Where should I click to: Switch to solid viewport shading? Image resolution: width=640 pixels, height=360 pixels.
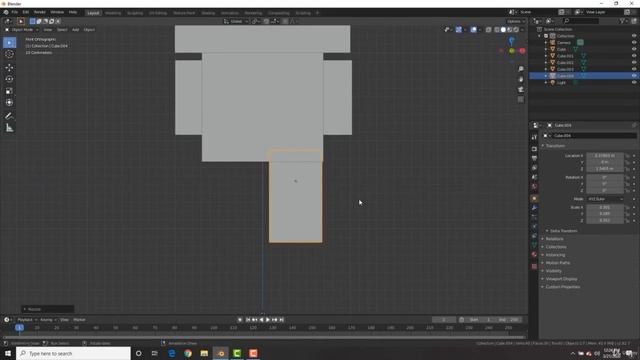coord(503,30)
